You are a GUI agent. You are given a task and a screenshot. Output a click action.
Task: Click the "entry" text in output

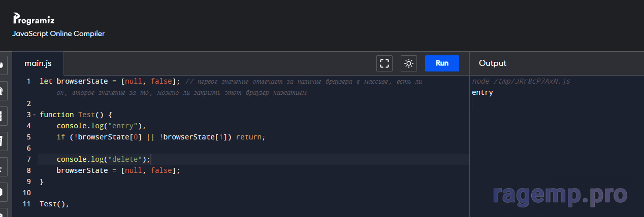482,93
